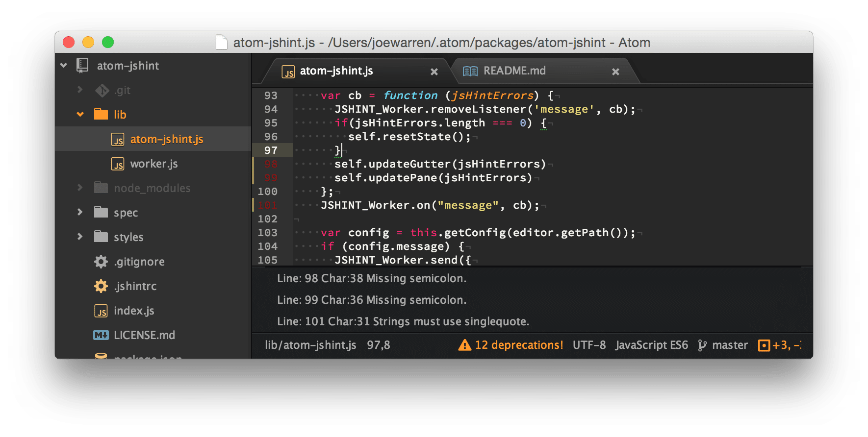Click the Line 98 missing semicolon error
Viewport: 868px width, 437px height.
pos(372,278)
